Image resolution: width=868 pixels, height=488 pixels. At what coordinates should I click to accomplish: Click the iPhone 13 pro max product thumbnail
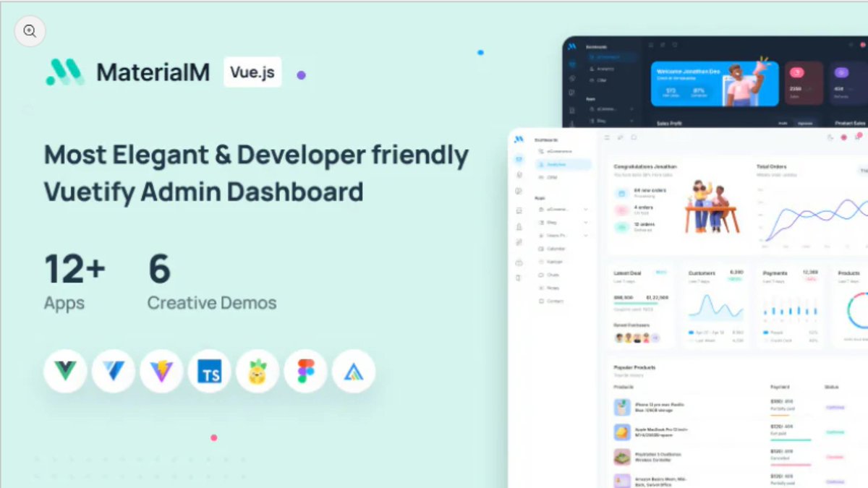point(622,407)
